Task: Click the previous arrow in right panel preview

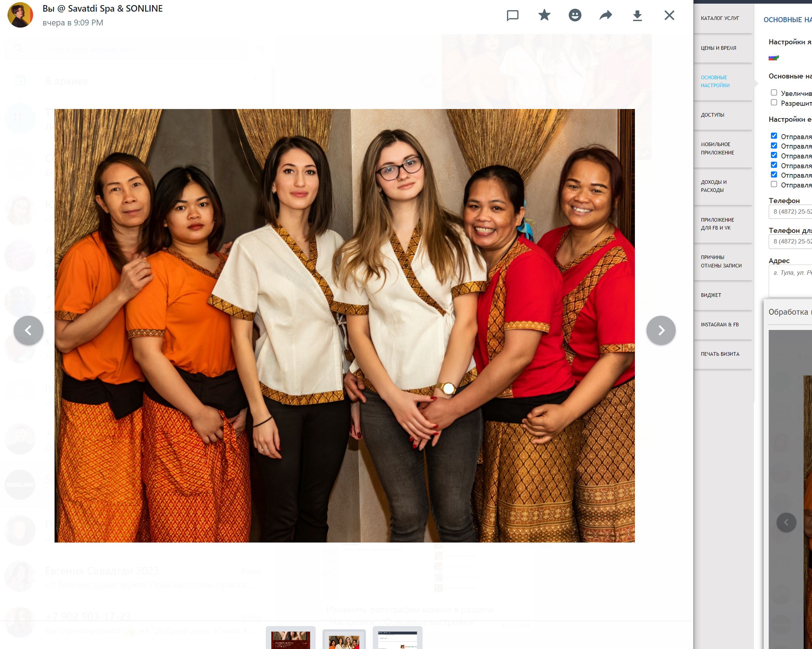Action: click(787, 522)
